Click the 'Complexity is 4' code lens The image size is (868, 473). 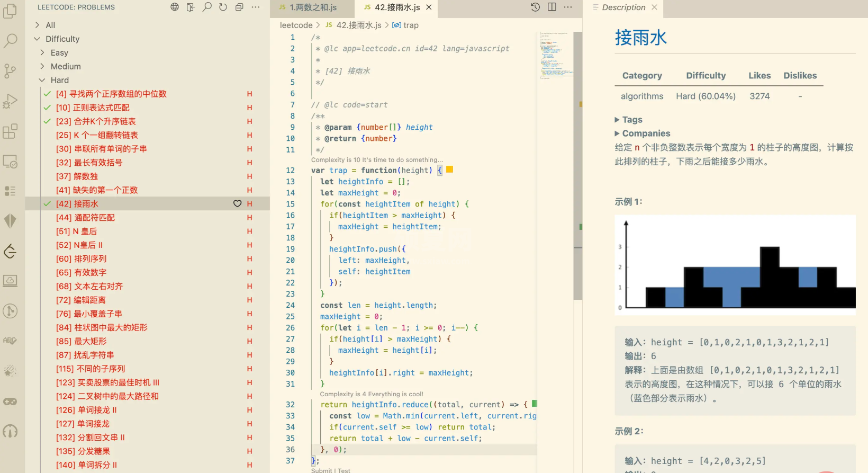pos(372,394)
